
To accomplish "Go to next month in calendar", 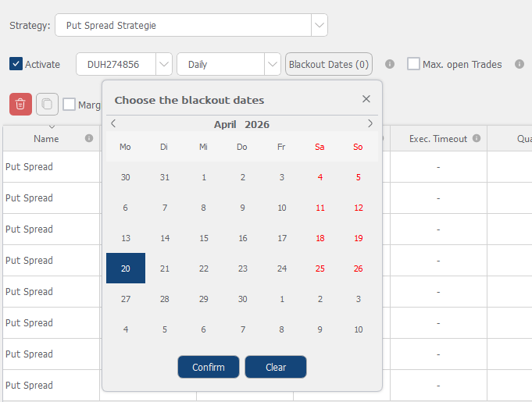I will tap(370, 123).
